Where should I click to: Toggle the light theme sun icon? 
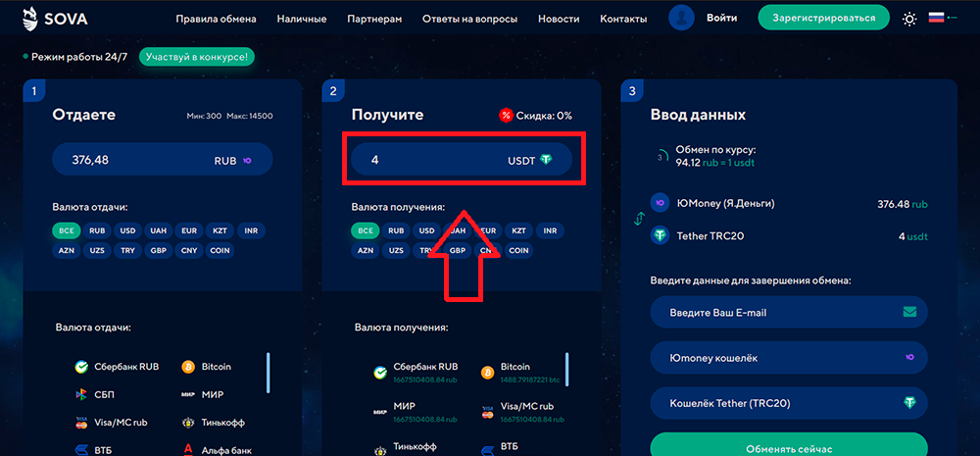point(910,19)
